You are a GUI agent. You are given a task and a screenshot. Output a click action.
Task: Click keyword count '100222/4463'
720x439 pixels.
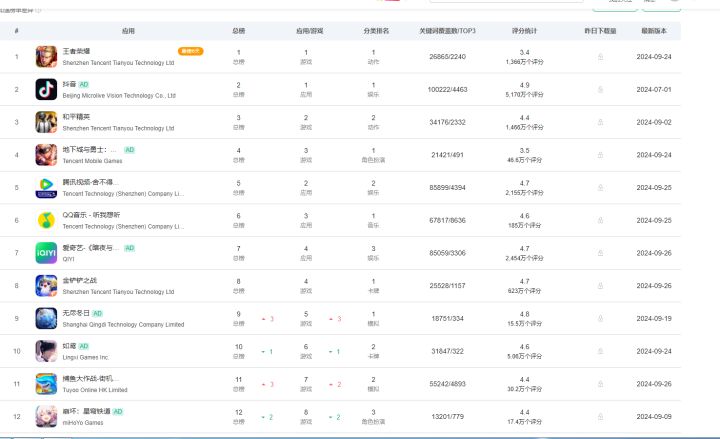(447, 90)
